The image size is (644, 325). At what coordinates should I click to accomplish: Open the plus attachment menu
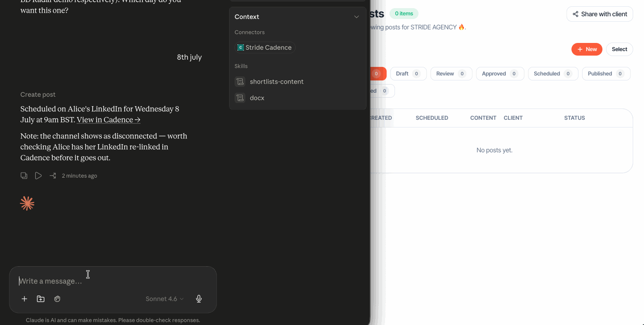pyautogui.click(x=24, y=299)
